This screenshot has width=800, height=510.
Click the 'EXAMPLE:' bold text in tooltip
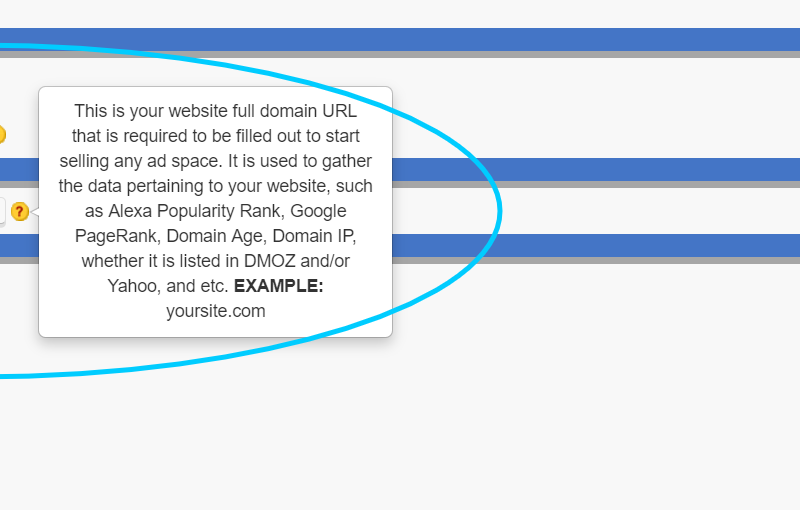[x=279, y=286]
